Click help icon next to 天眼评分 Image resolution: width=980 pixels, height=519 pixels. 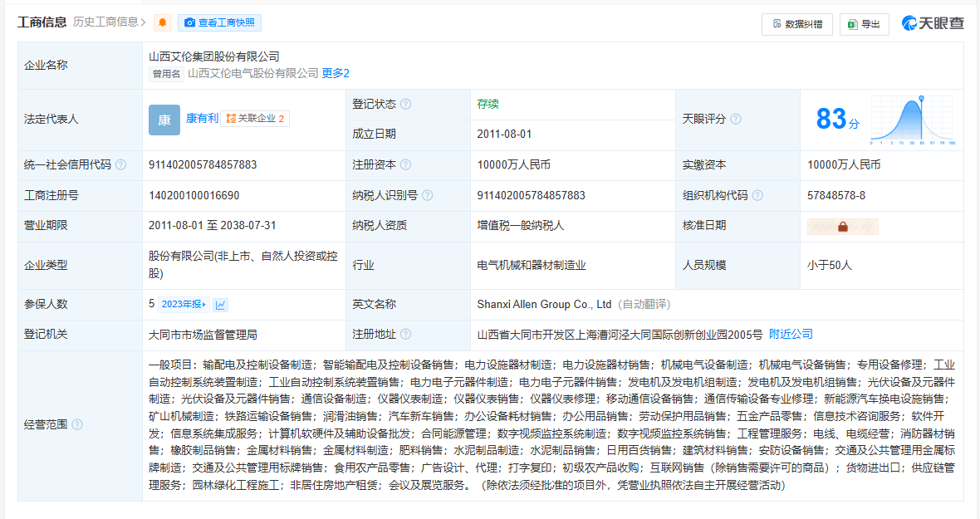click(x=735, y=120)
